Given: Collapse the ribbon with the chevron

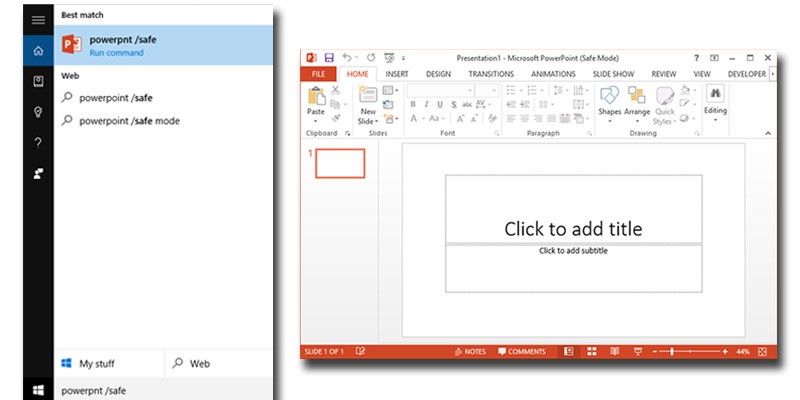Looking at the screenshot, I should coord(768,133).
